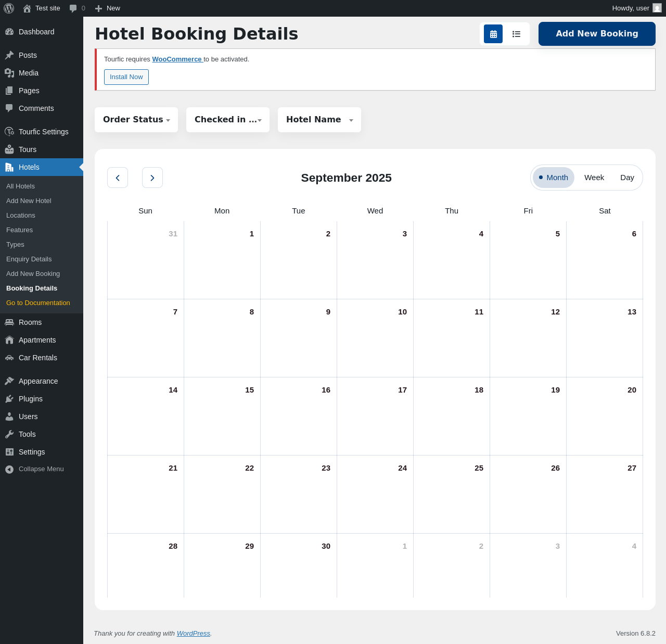The height and width of the screenshot is (644, 666).
Task: Expand the Checked in filter dropdown
Action: 228,120
